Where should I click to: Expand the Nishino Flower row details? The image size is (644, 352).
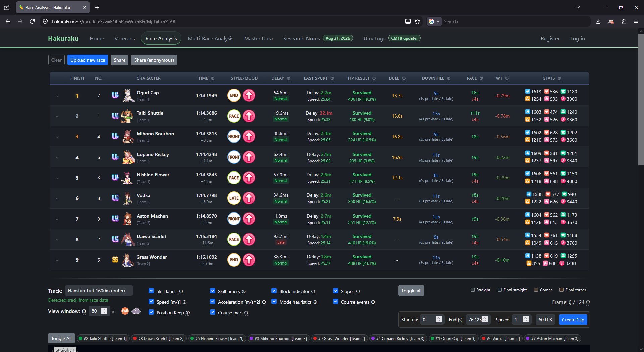pyautogui.click(x=57, y=178)
